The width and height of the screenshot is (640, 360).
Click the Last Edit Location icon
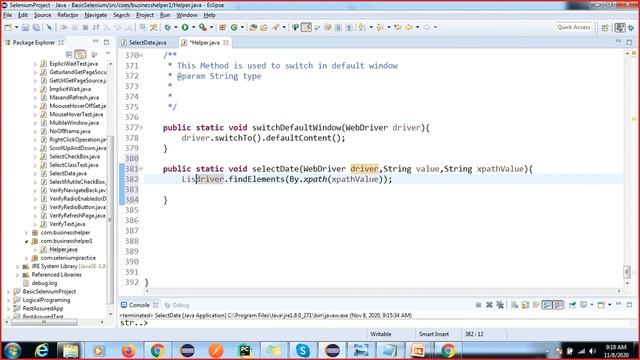coord(398,27)
